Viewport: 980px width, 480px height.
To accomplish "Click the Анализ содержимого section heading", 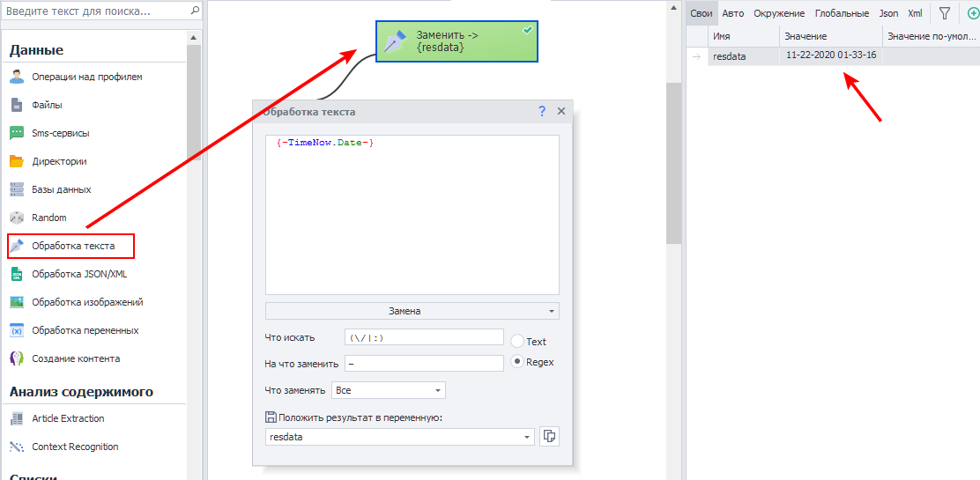I will click(x=81, y=392).
